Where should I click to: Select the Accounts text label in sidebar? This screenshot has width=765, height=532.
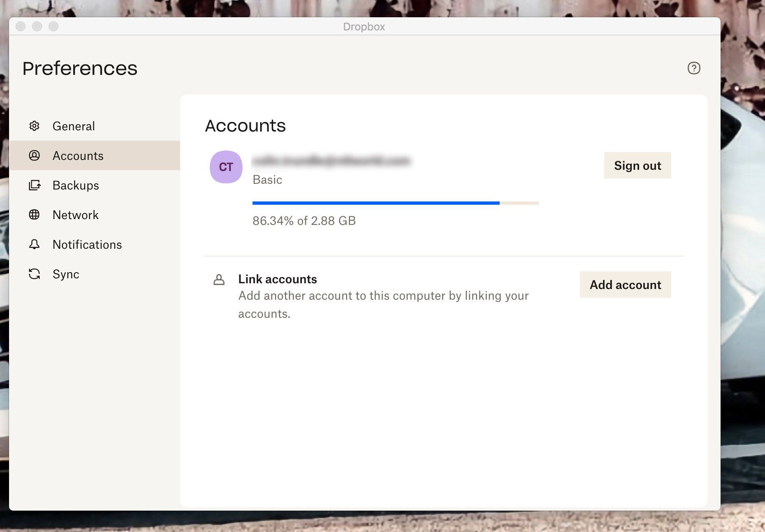click(78, 156)
